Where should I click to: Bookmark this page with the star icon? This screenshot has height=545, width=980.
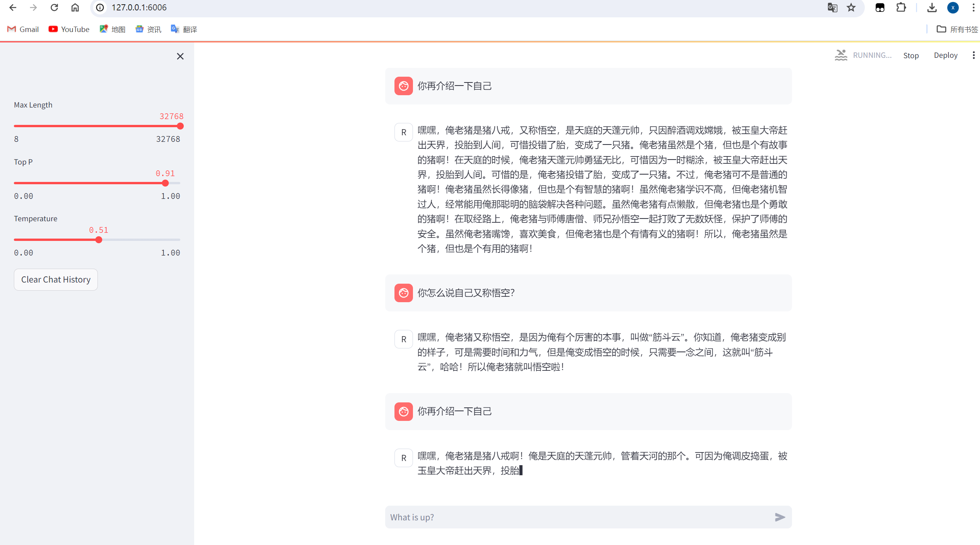[x=851, y=7]
